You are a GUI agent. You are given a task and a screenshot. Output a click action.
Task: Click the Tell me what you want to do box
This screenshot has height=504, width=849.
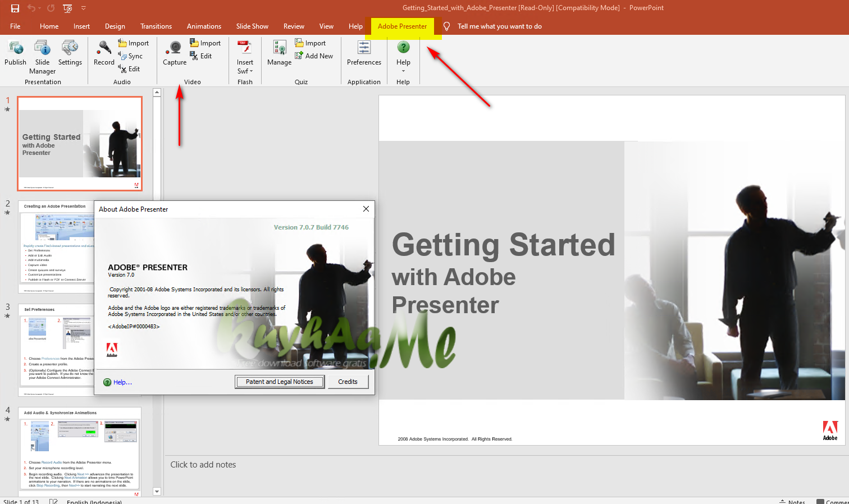pos(499,26)
